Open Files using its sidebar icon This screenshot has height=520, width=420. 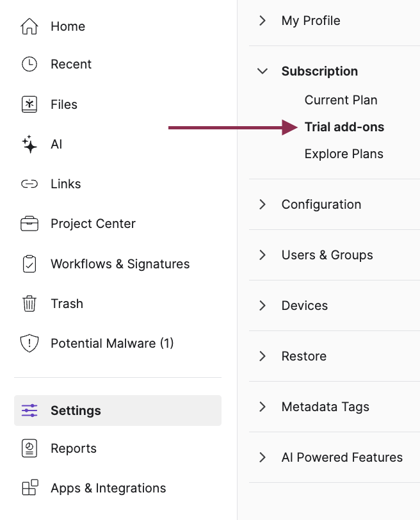point(29,104)
